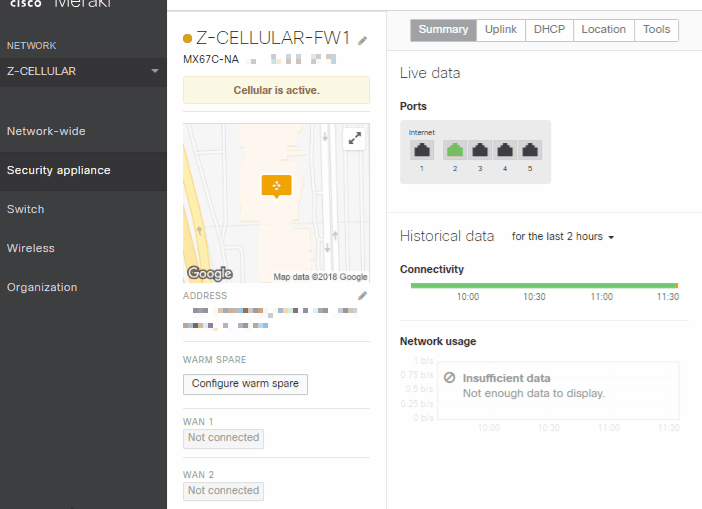Open the Tools tab

[656, 30]
